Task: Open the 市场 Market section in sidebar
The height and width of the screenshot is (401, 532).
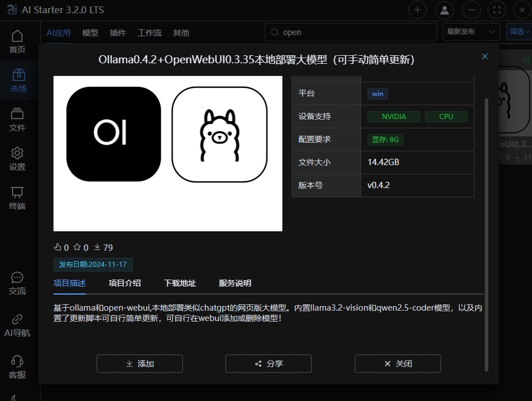Action: 17,81
